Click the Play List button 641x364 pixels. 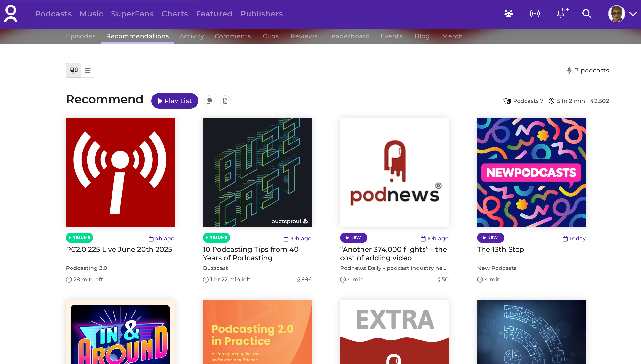175,101
